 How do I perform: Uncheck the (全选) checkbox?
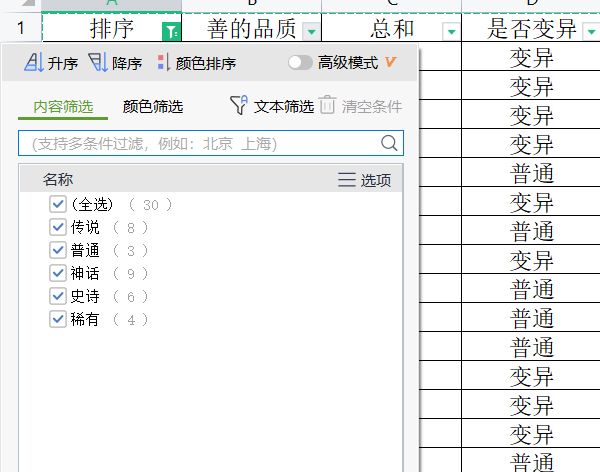click(x=58, y=204)
